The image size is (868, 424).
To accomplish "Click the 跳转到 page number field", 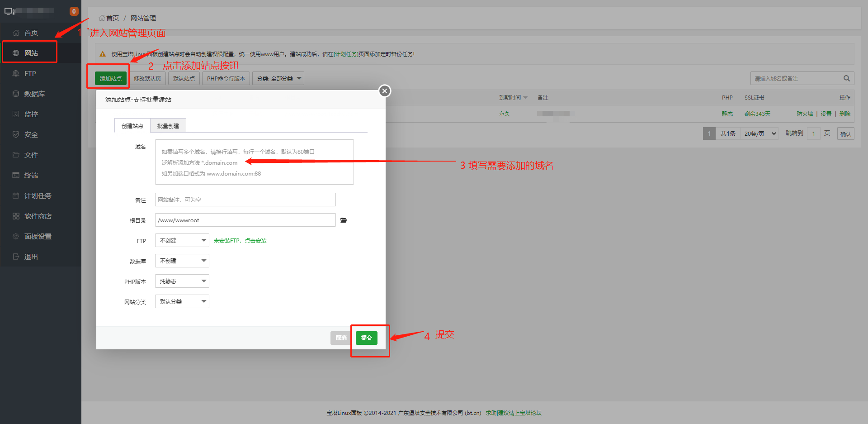I will (813, 133).
